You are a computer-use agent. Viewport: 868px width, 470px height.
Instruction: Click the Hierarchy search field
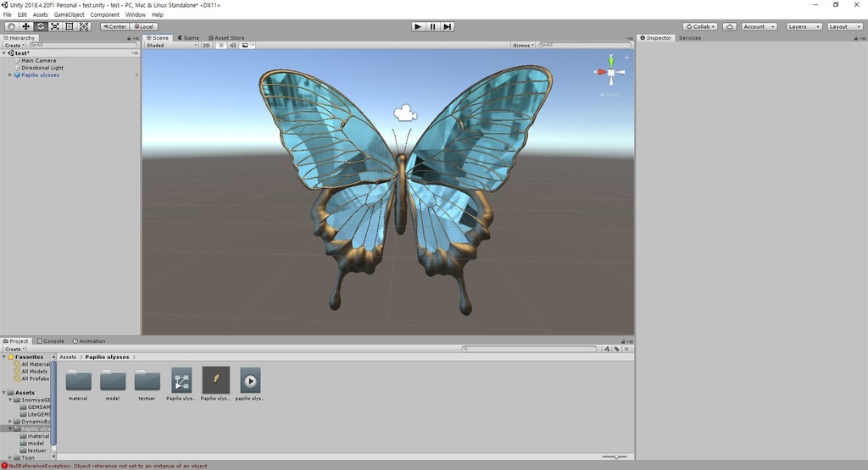click(x=83, y=46)
